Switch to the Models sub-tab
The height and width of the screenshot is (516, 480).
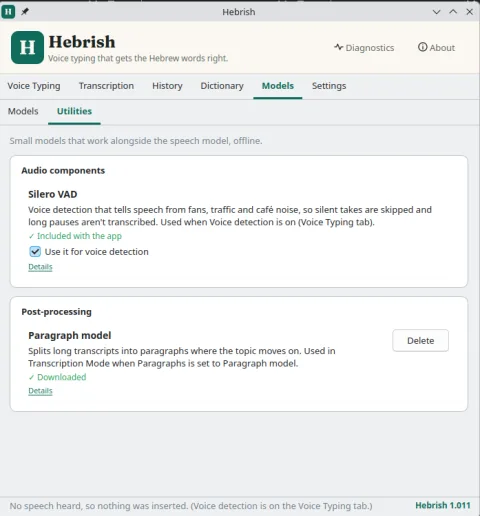[23, 111]
